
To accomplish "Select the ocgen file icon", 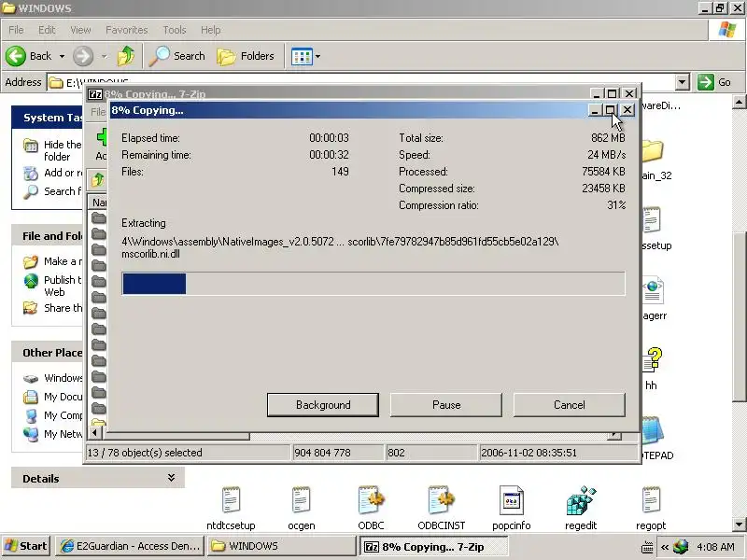I will (x=302, y=508).
